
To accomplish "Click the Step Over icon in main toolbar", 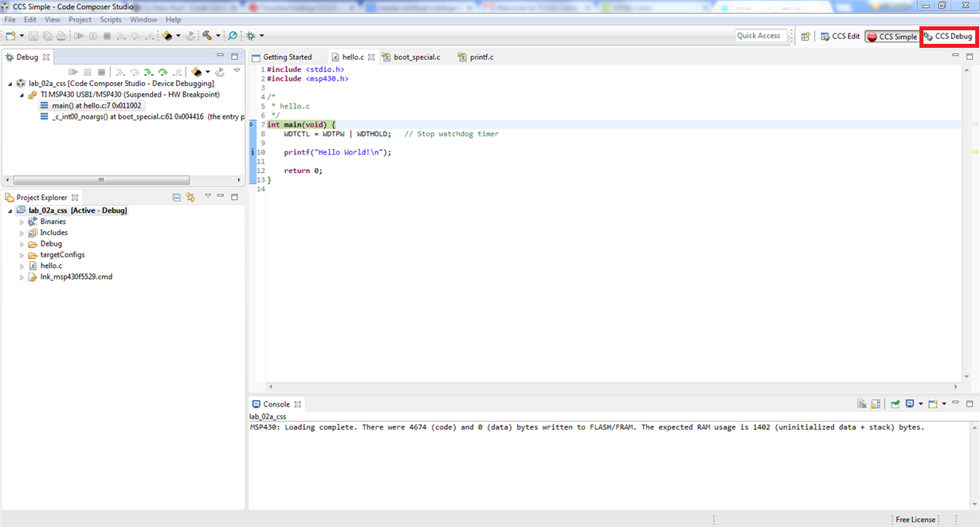I will pos(135,36).
